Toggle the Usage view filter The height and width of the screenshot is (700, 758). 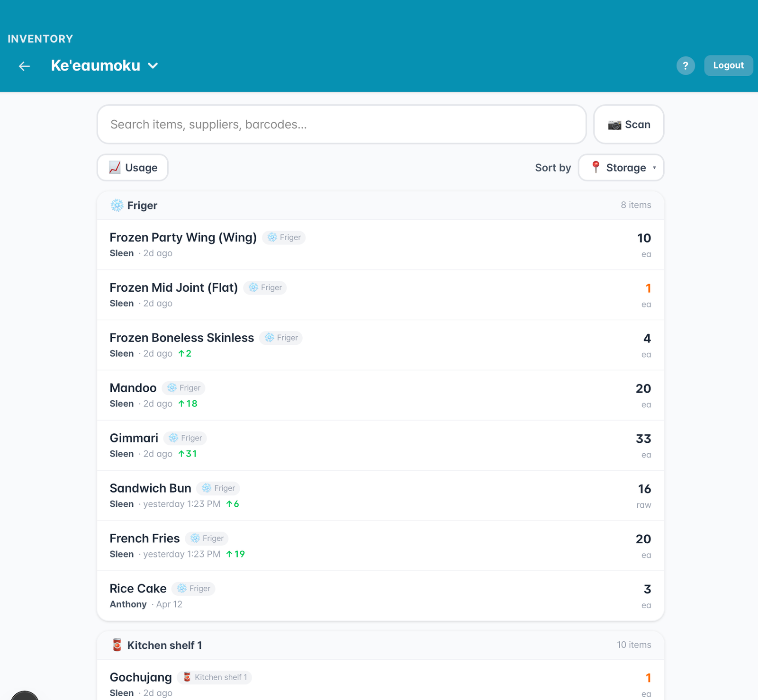(132, 167)
